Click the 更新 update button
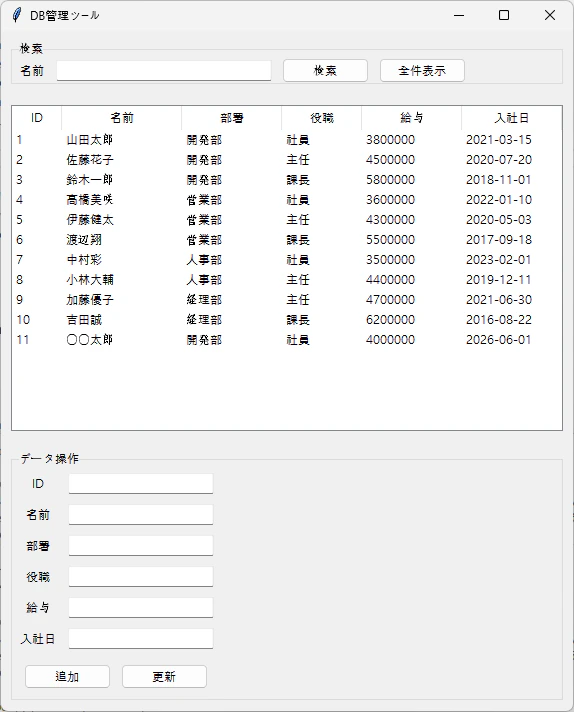Screen dimensions: 574x712 coord(164,677)
